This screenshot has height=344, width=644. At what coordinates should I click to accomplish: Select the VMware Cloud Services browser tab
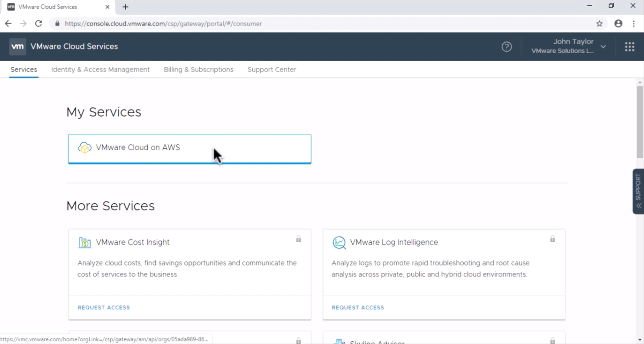(x=57, y=7)
